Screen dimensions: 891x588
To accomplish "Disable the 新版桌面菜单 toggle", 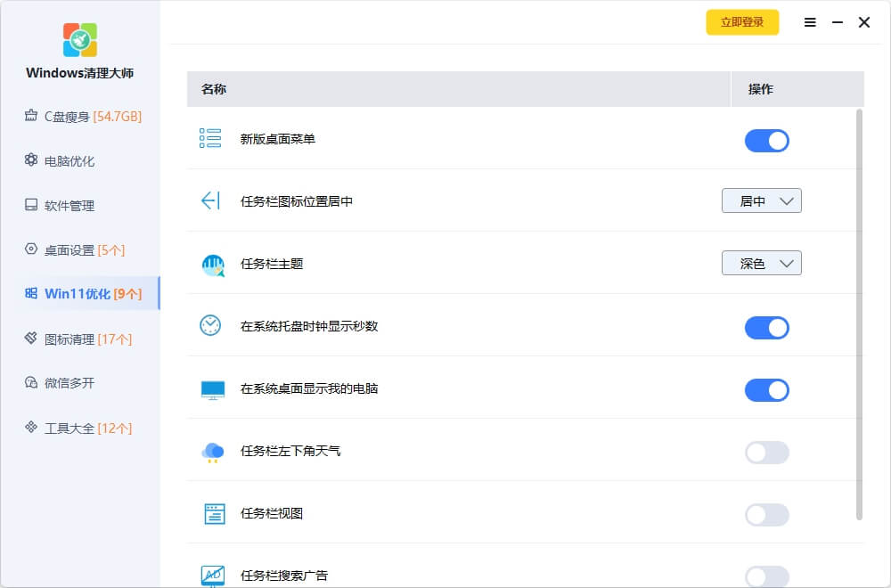I will pyautogui.click(x=766, y=141).
